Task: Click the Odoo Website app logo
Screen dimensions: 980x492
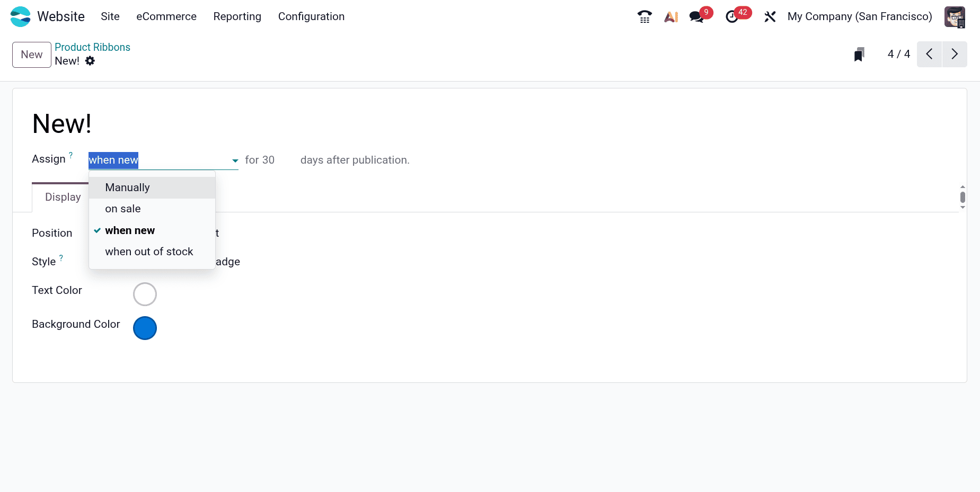Action: 21,16
